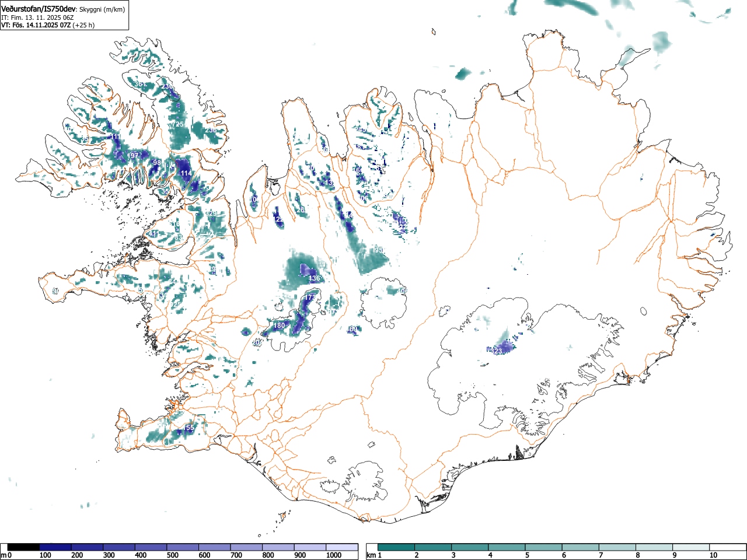Click the 10 tick label in km legend
Screen dimensions: 747x560
tap(713, 555)
